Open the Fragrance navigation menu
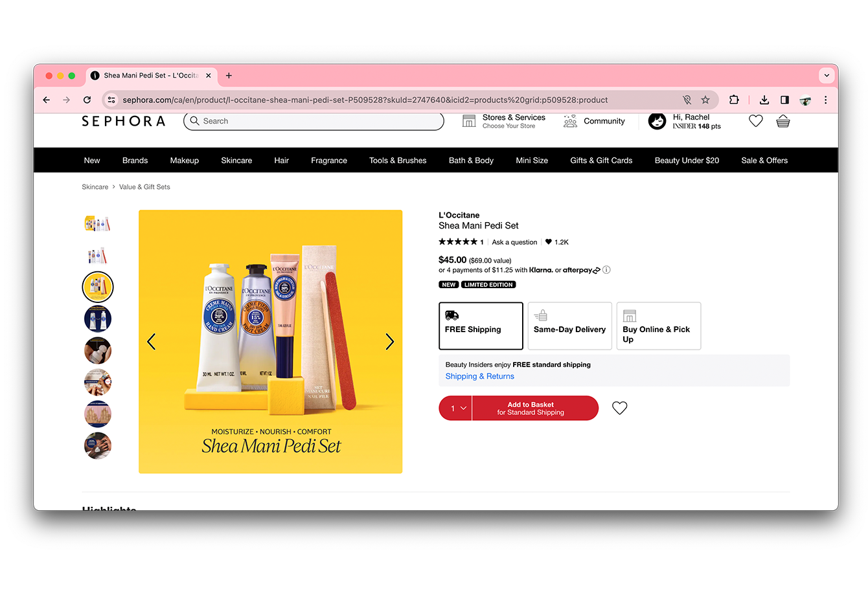Screen dimensions: 868x595 coord(329,161)
